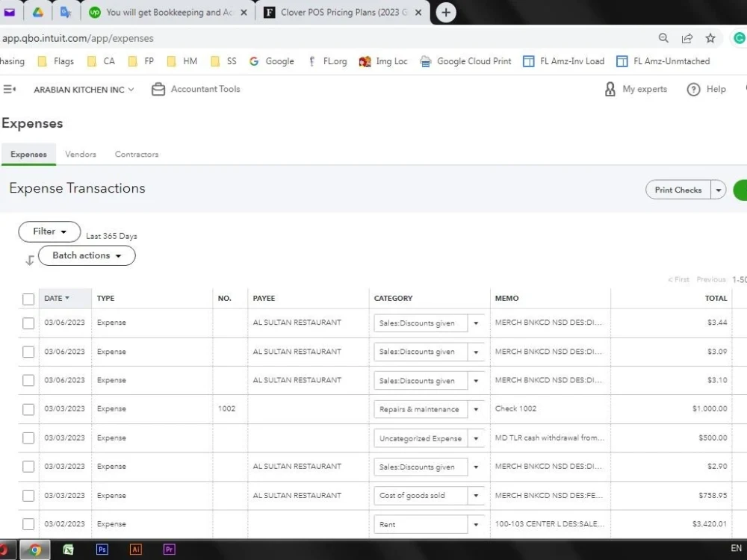This screenshot has height=560, width=747.
Task: Open the Google Translate pinned tab
Action: tap(66, 13)
